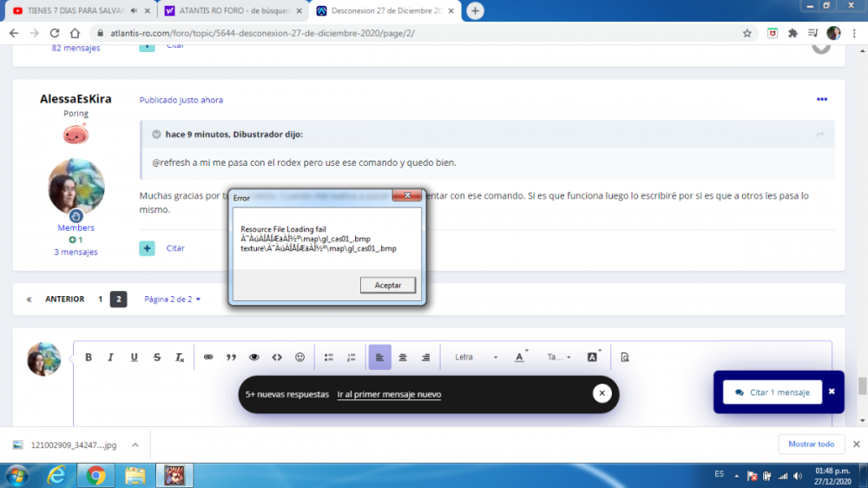Switch to the ATANTIS RO FORO browser tab
The image size is (868, 488).
[x=229, y=10]
